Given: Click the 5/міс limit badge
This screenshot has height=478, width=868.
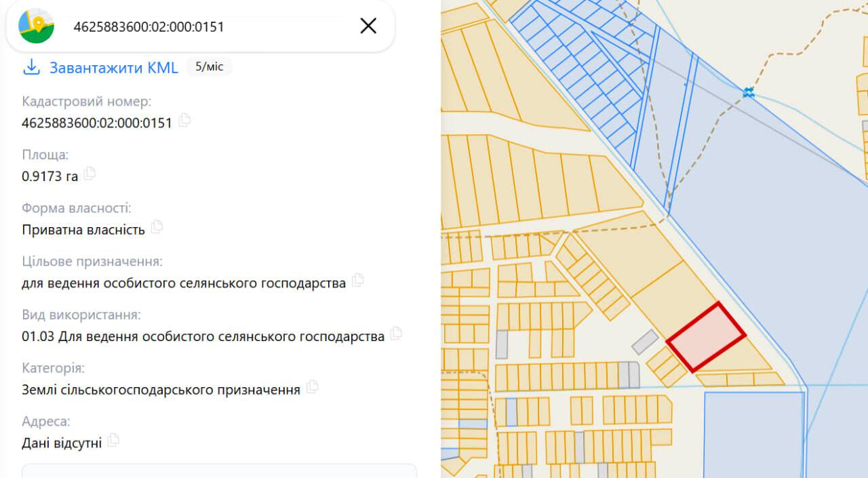Looking at the screenshot, I should point(209,67).
